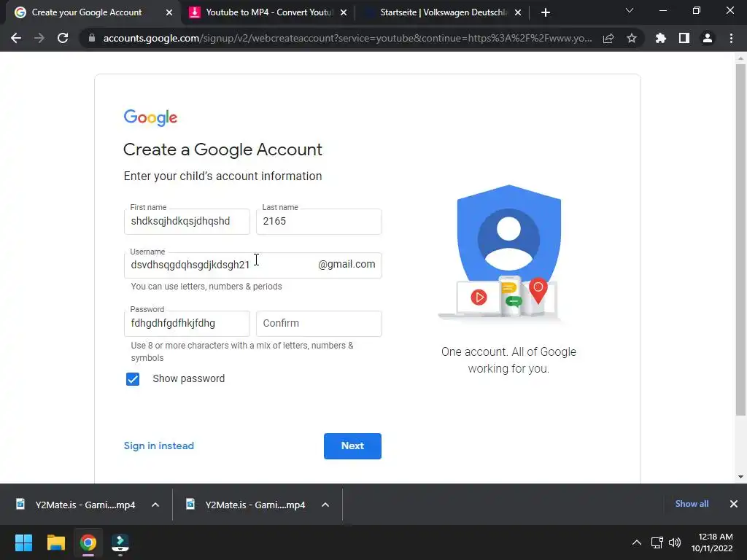Click the First name field
747x560 pixels.
pyautogui.click(x=187, y=222)
